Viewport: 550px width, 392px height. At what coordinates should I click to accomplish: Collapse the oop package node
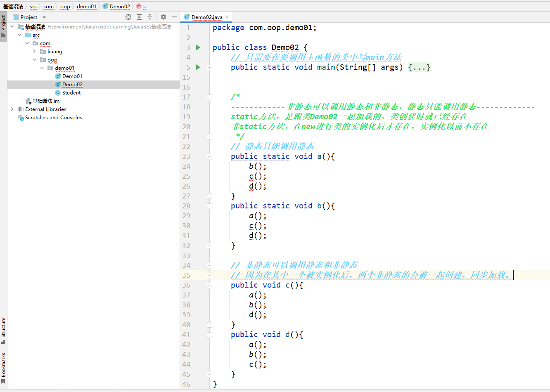tap(35, 60)
